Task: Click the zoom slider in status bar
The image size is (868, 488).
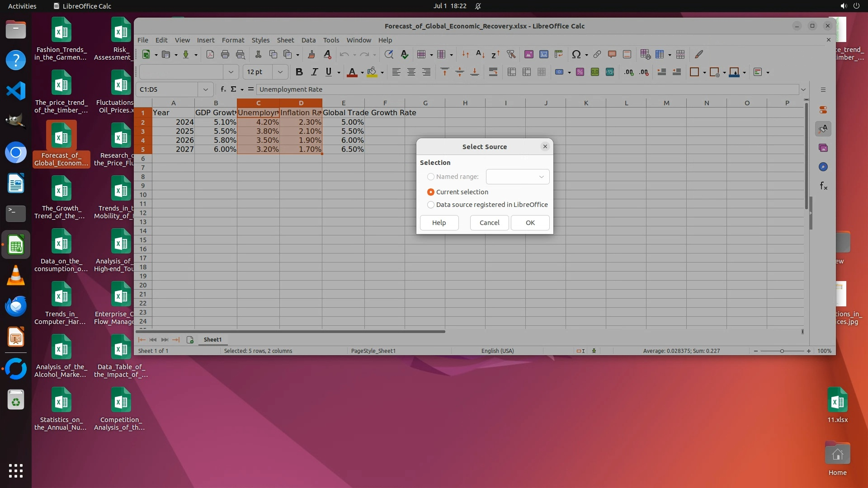Action: tap(782, 351)
